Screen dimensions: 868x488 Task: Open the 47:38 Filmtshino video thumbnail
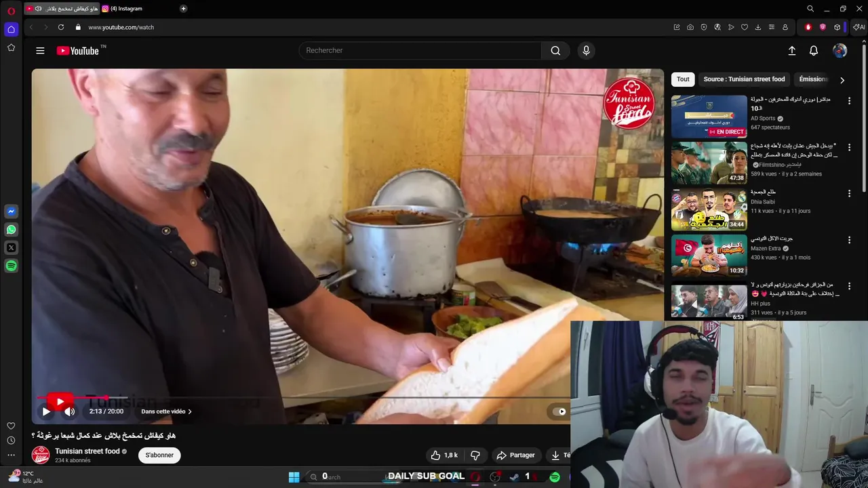[x=709, y=163]
